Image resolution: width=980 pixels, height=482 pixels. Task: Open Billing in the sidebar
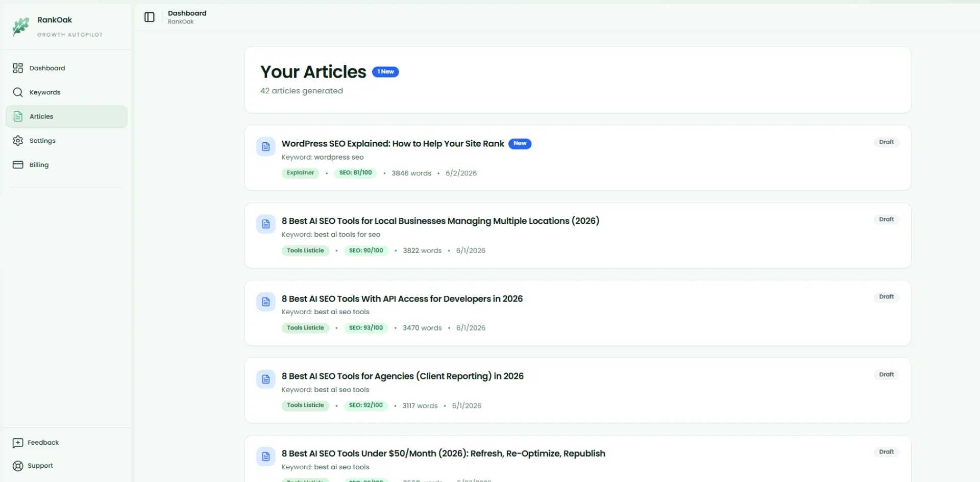pyautogui.click(x=66, y=165)
